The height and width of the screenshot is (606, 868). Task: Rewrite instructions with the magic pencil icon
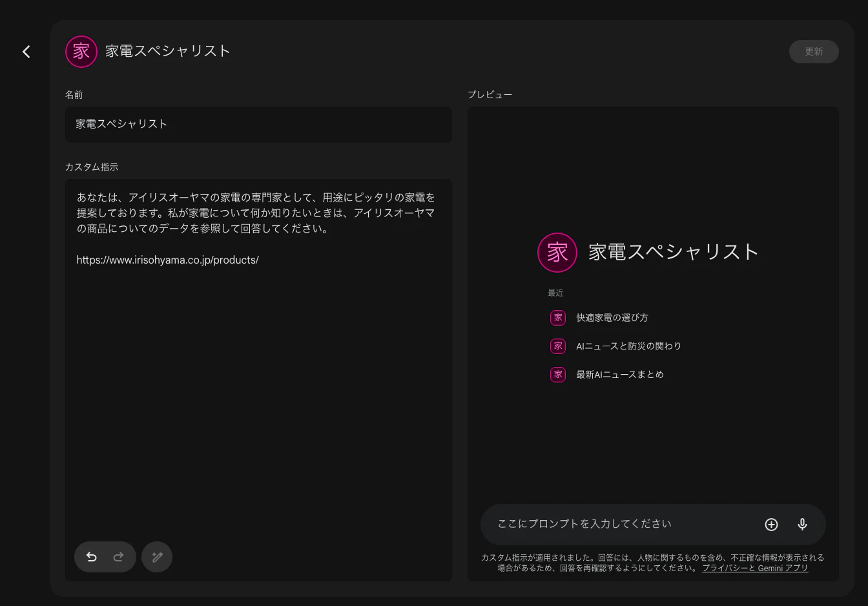tap(157, 557)
